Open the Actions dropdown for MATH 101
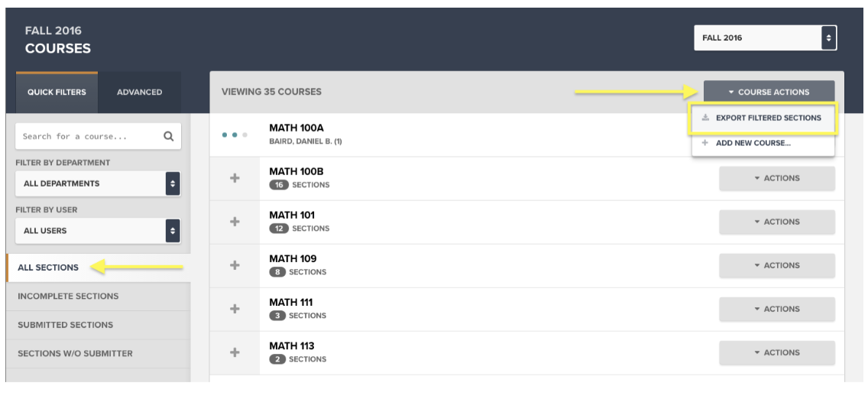Screen dimensions: 868x399 776,222
